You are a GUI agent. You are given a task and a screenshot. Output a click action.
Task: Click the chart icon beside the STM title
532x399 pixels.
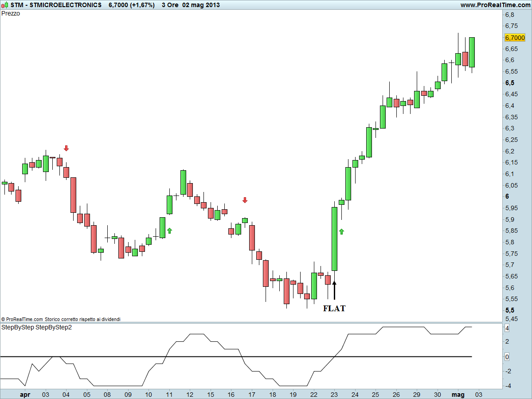point(4,5)
